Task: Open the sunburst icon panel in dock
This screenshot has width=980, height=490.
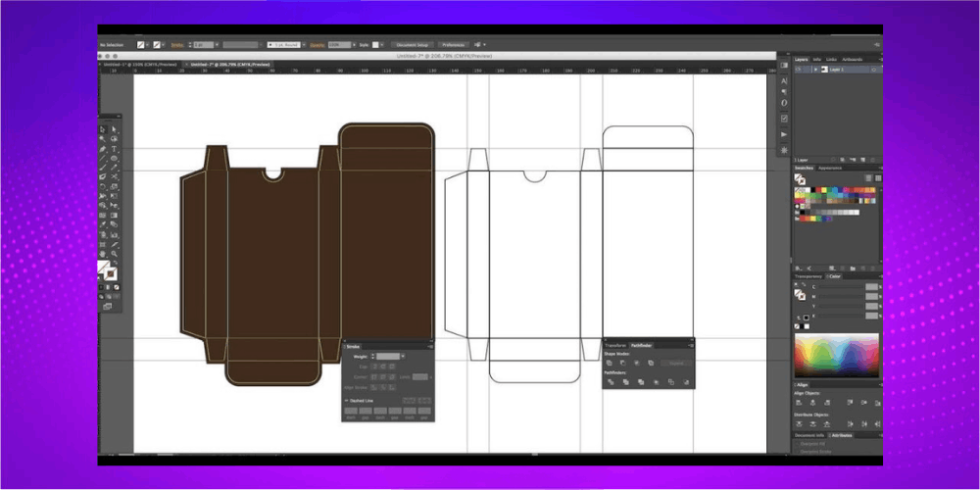Action: point(784,151)
